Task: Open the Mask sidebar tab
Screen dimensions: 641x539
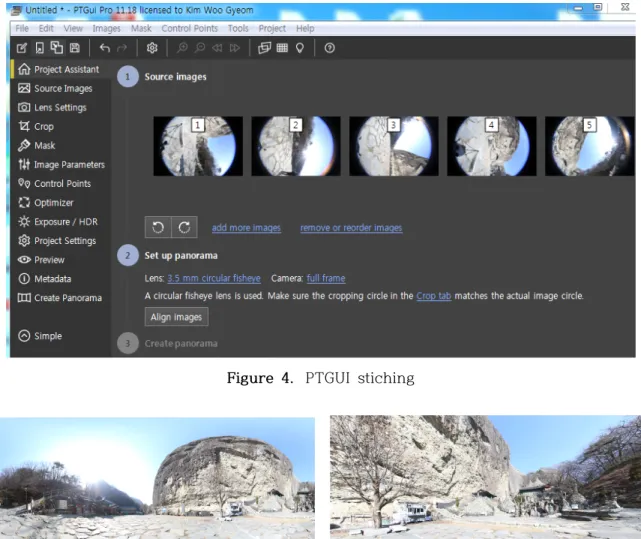Action: pos(61,146)
